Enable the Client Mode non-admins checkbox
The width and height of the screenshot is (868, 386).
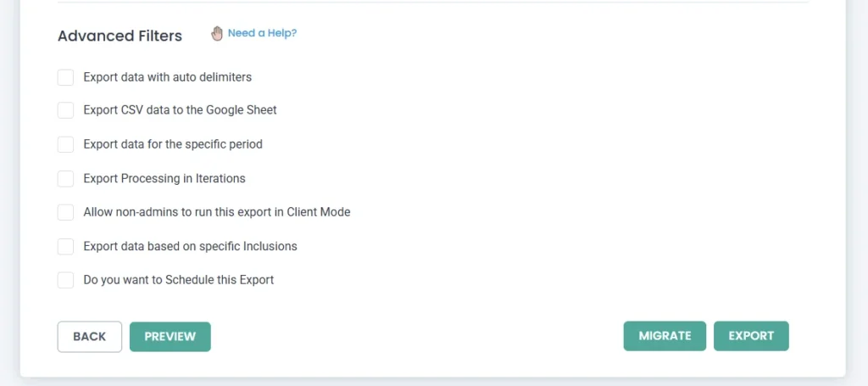tap(66, 212)
